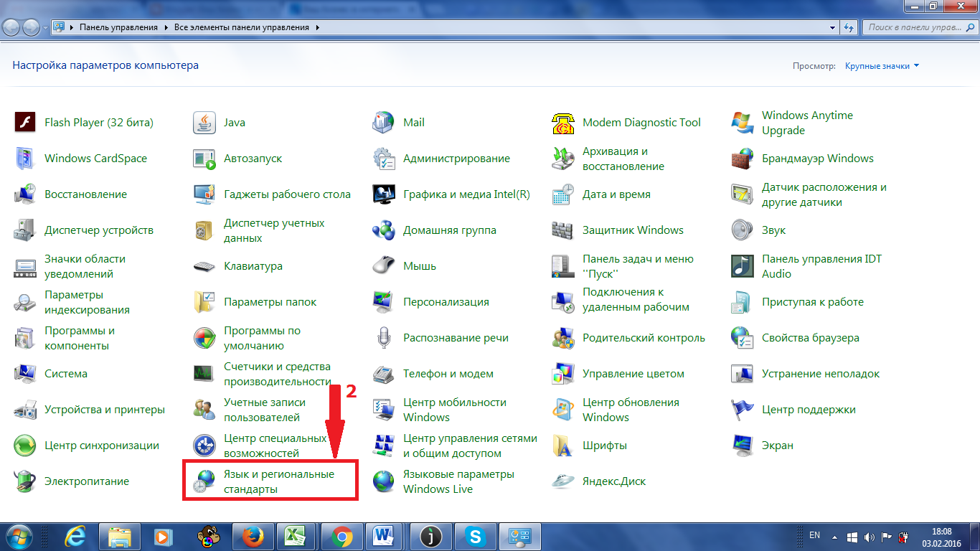The height and width of the screenshot is (551, 980).
Task: Open the Java control panel icon
Action: tap(204, 123)
